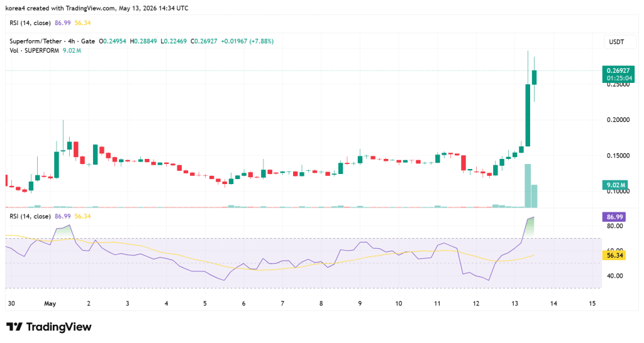
Task: Click the 0.15000 price scale label
Action: 618,156
